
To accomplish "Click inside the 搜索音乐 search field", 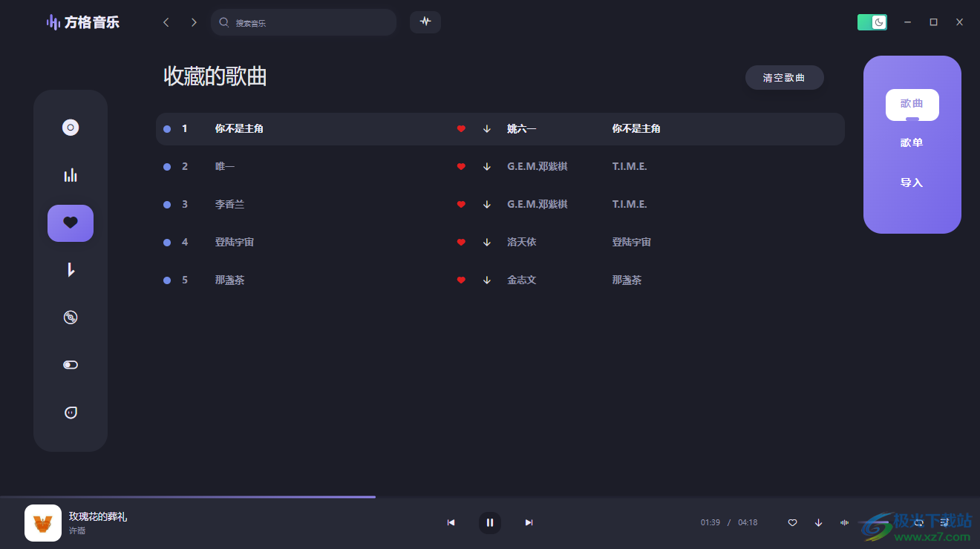I will point(303,22).
